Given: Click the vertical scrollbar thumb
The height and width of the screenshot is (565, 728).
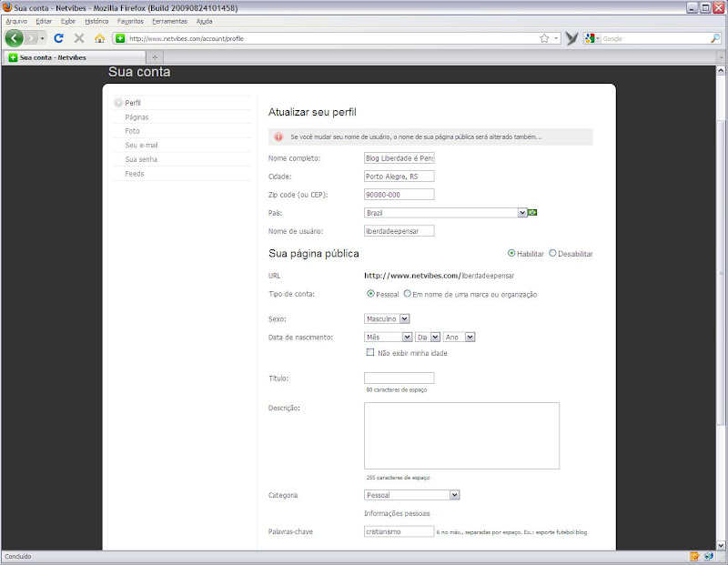Looking at the screenshot, I should point(721,272).
